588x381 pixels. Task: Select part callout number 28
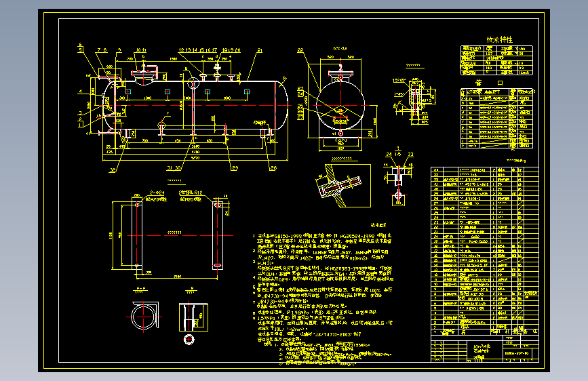pos(273,168)
